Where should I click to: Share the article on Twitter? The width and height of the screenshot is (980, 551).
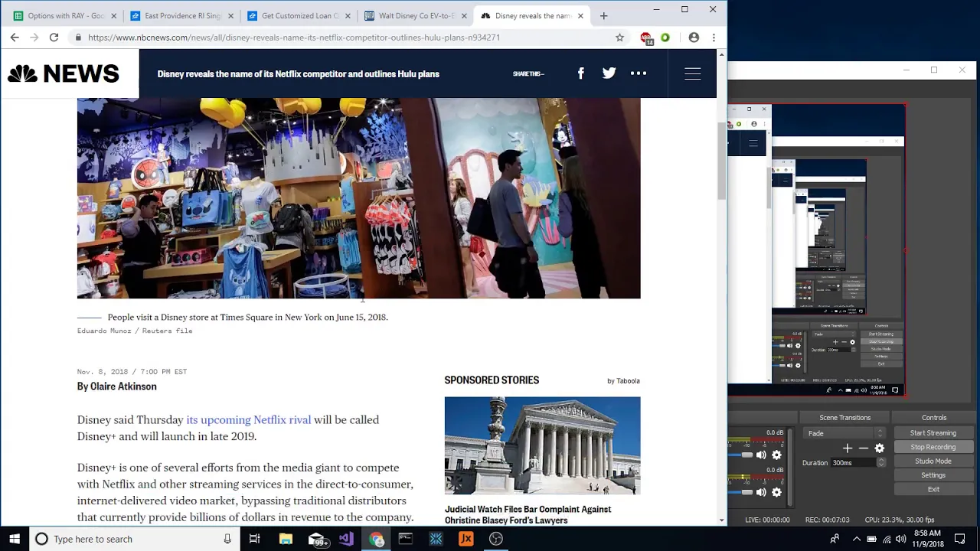click(x=609, y=73)
